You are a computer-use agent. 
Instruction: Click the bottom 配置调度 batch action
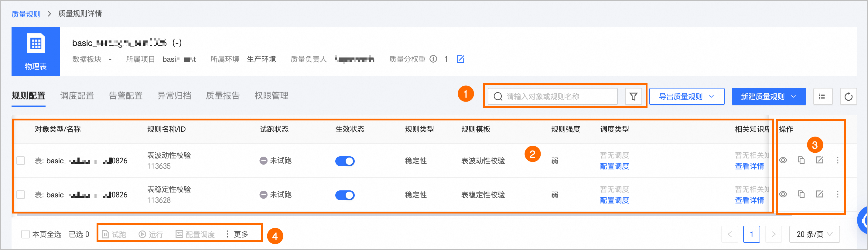coord(195,234)
